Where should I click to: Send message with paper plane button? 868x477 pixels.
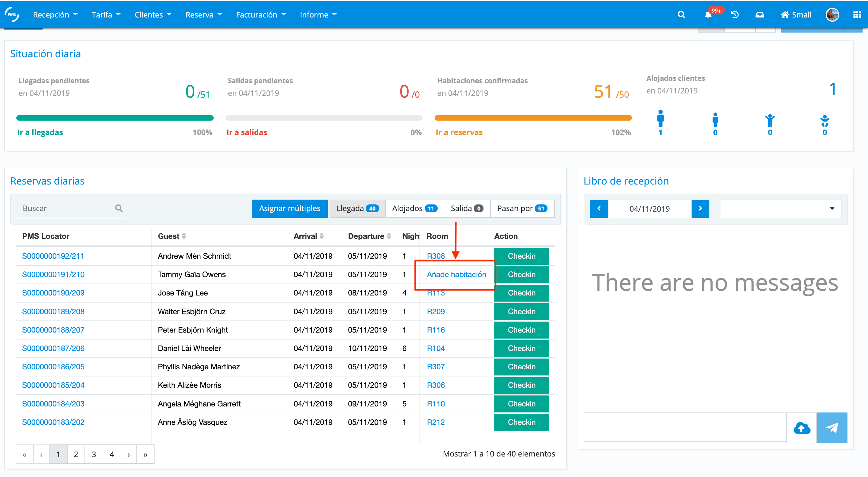(831, 428)
